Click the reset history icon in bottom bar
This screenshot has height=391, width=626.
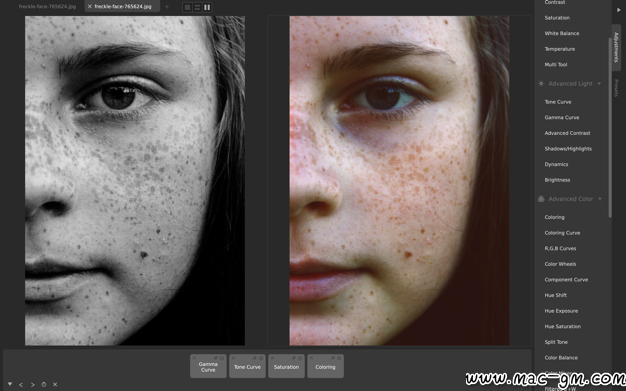[44, 384]
